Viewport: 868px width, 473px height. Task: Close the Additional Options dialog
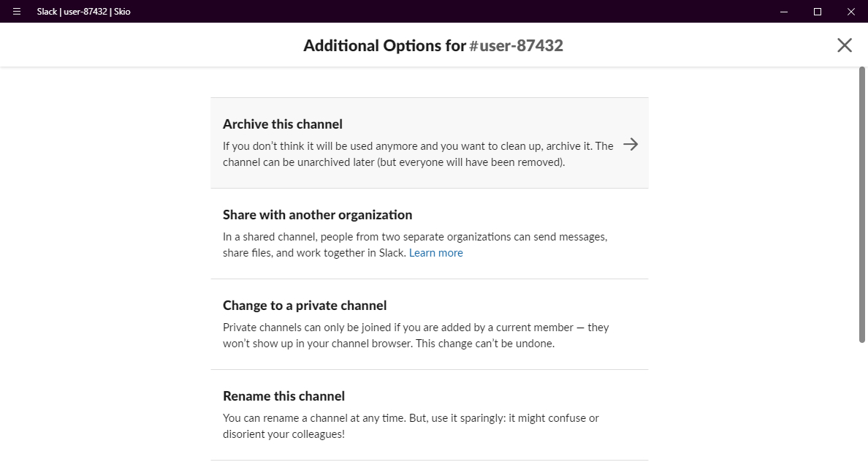pyautogui.click(x=845, y=45)
